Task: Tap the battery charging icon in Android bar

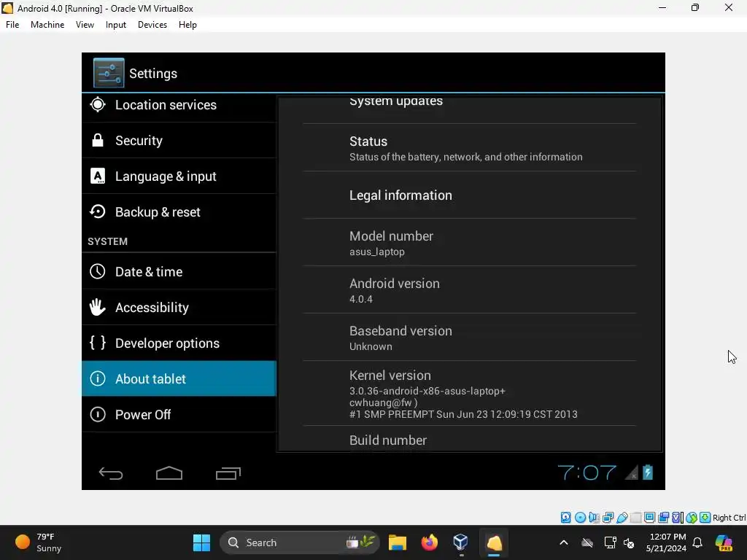Action: pyautogui.click(x=648, y=472)
